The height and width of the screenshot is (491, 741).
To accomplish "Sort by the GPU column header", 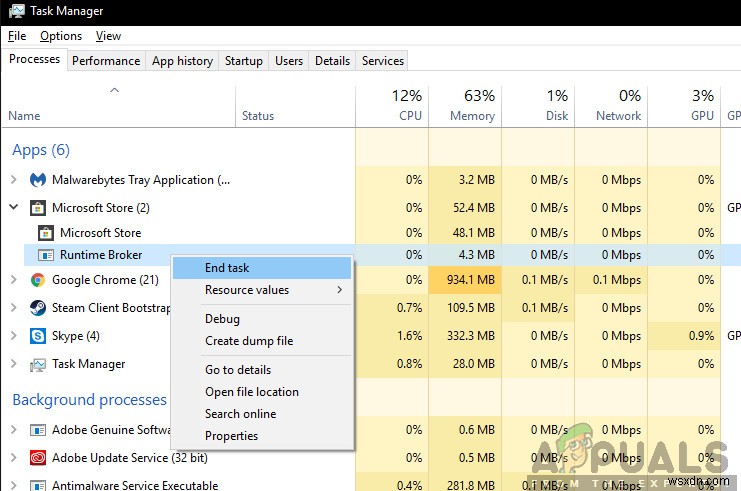I will pos(684,107).
